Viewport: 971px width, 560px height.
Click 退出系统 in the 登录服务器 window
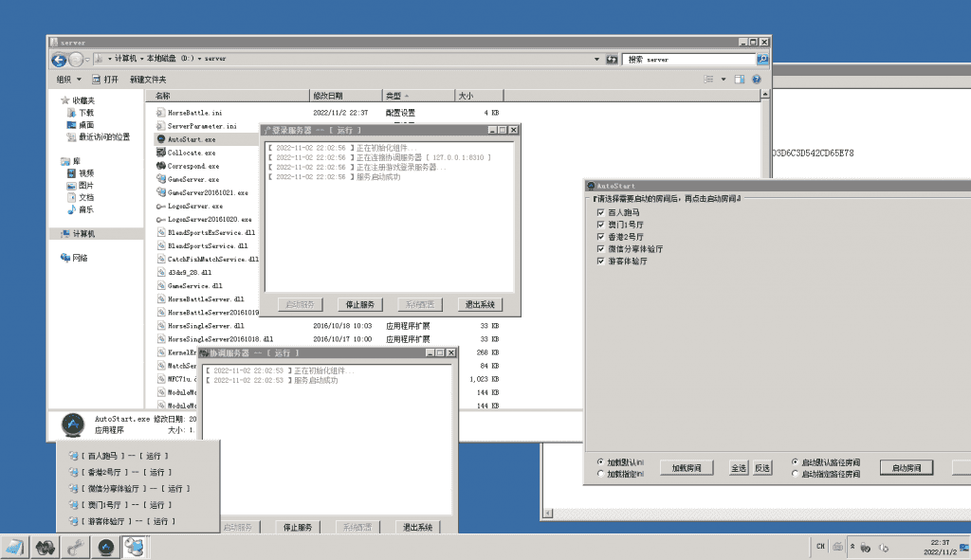coord(480,304)
